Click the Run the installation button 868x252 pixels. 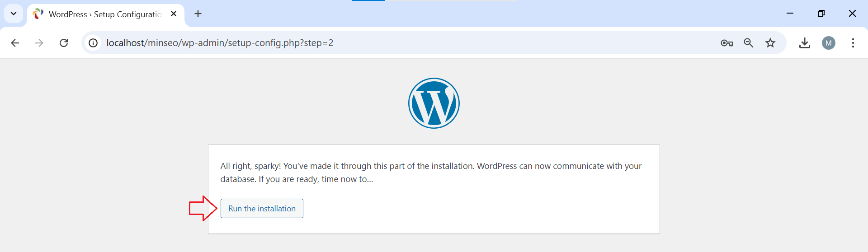coord(262,209)
